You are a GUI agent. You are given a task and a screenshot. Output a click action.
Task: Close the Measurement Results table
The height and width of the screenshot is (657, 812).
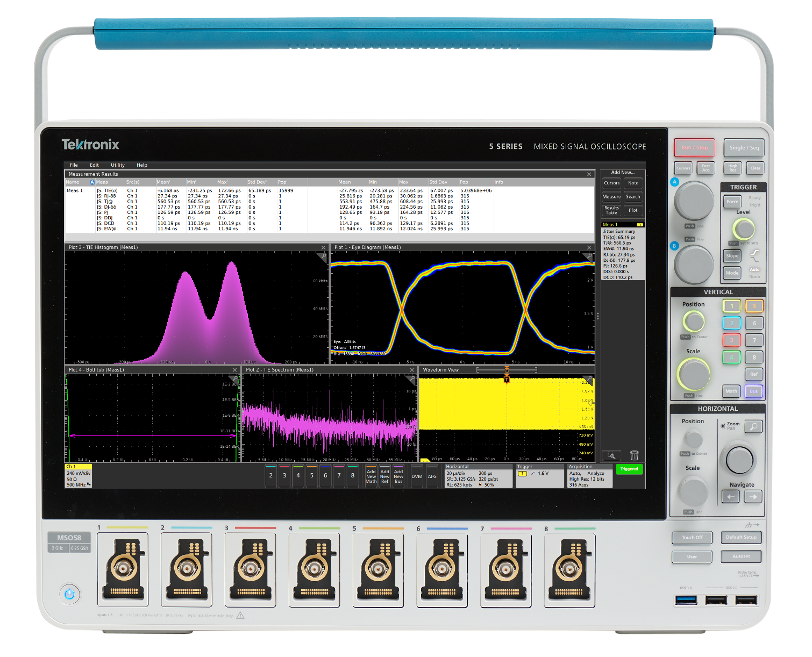pyautogui.click(x=589, y=174)
